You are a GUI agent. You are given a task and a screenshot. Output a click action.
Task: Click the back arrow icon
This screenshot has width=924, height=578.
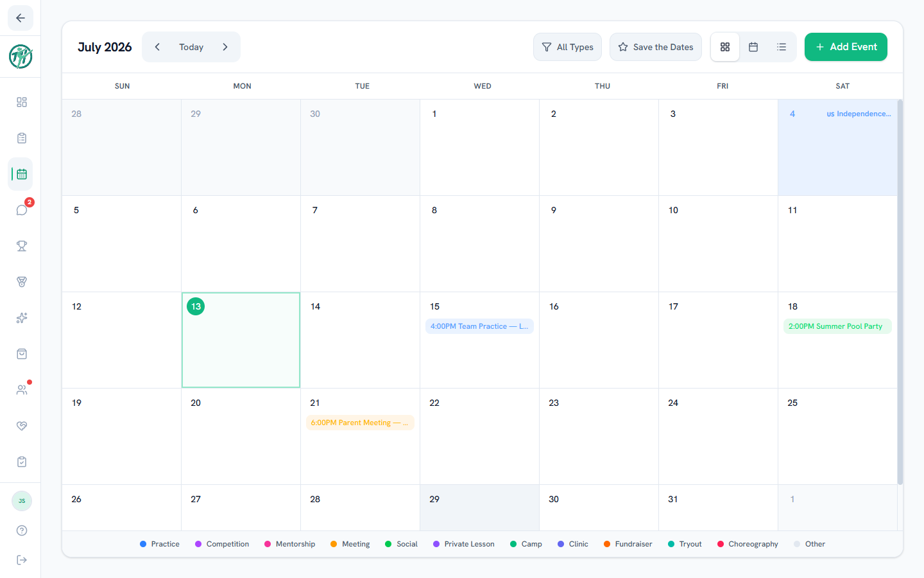21,18
